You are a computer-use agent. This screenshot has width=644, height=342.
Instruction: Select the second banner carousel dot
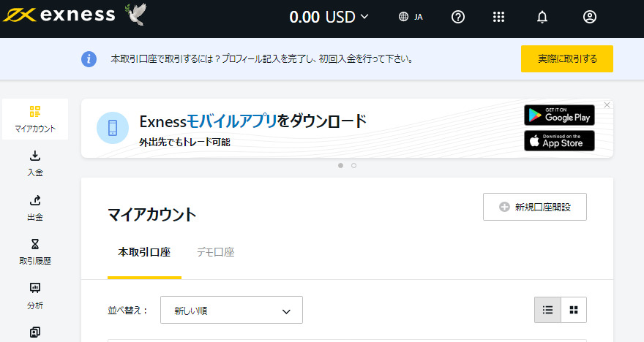tap(353, 166)
